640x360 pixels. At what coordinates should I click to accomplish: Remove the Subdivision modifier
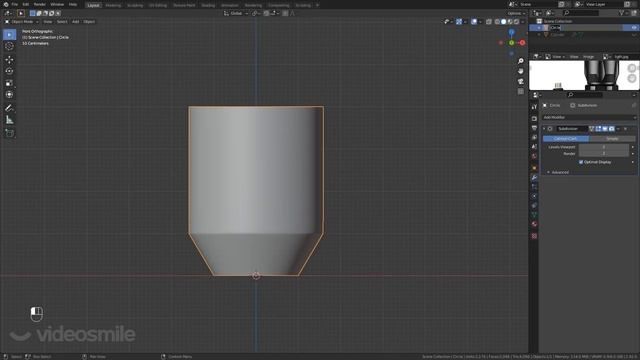(626, 129)
